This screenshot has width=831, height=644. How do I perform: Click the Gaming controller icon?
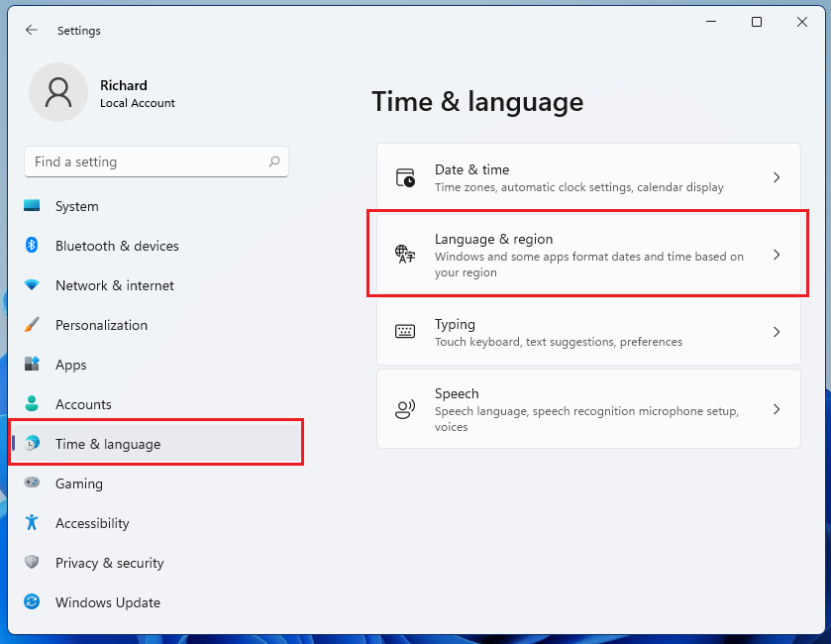[32, 483]
